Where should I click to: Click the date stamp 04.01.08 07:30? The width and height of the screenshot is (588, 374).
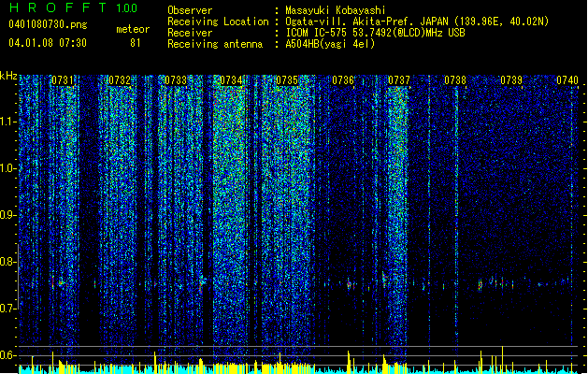coord(48,43)
